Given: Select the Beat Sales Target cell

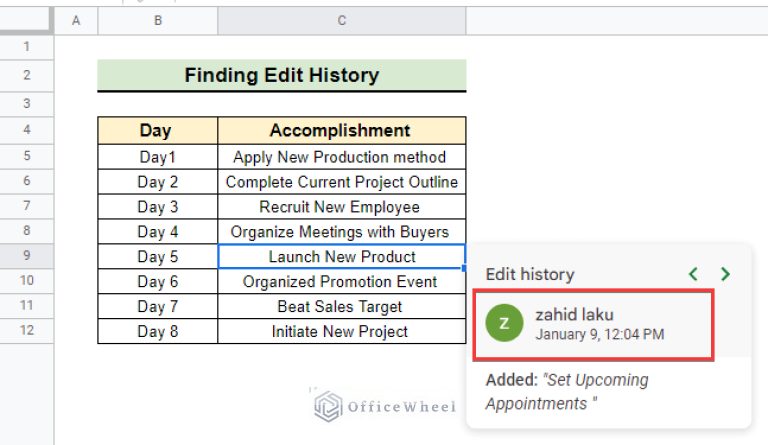Looking at the screenshot, I should point(341,307).
